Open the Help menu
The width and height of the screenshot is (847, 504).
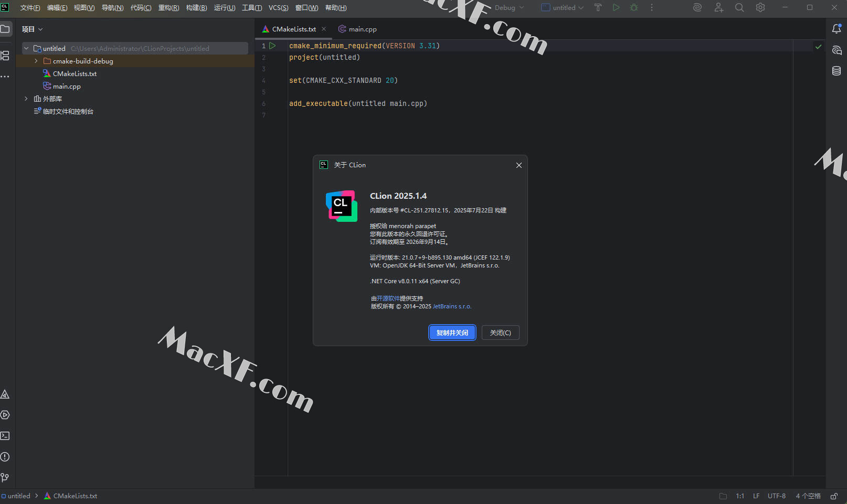(x=336, y=7)
